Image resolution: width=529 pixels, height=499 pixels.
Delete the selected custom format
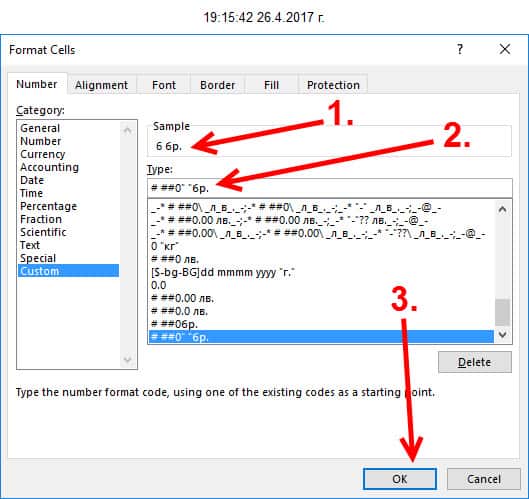475,362
